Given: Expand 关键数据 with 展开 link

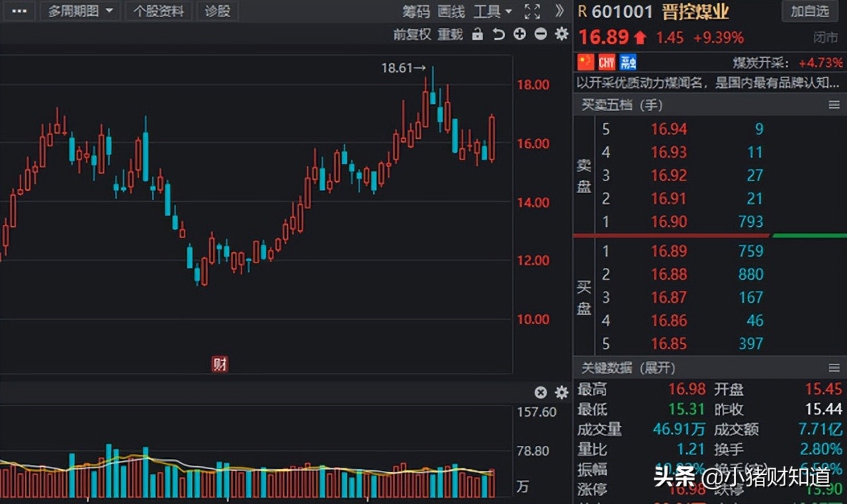Looking at the screenshot, I should [x=658, y=368].
